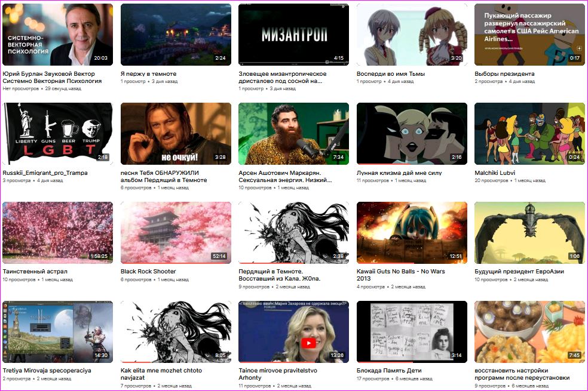Click 'Нет просмотров • 29 секунд назад' text

[x=42, y=89]
